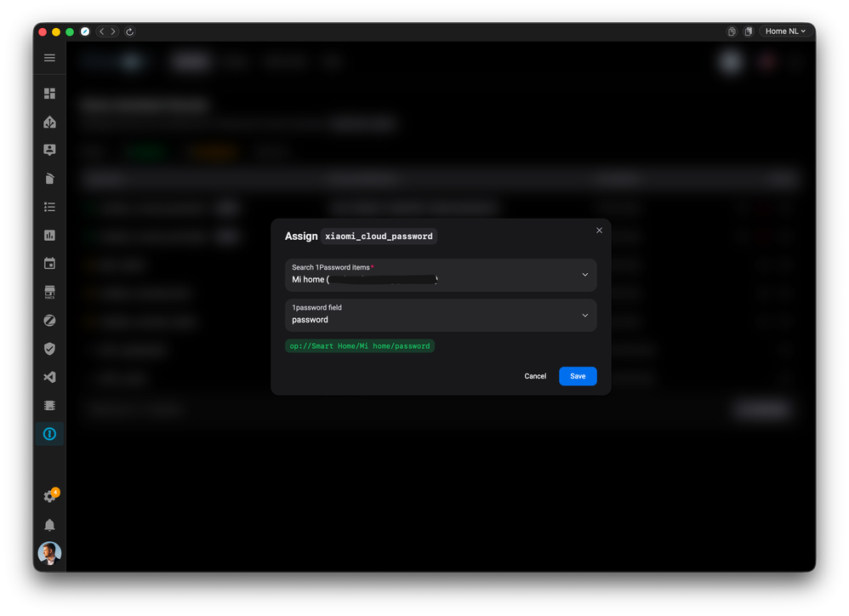This screenshot has width=849, height=616.
Task: Click the back navigation arrow
Action: 102,31
